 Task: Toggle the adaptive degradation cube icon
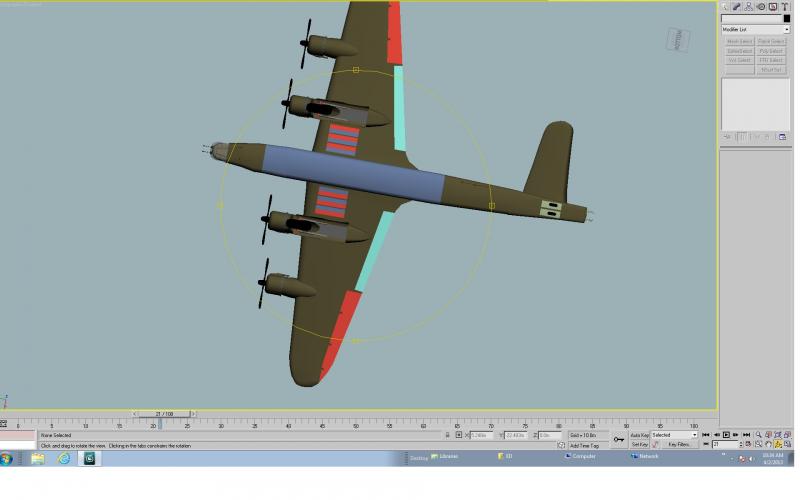coord(562,445)
